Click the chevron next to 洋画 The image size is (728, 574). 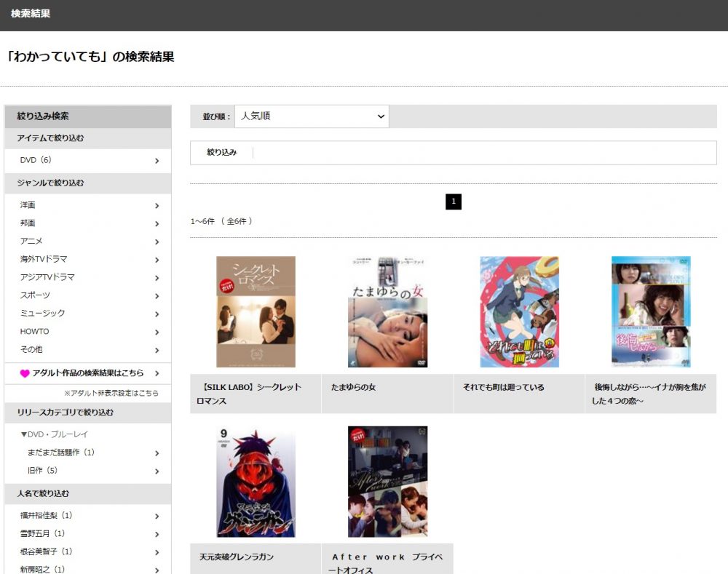[157, 206]
